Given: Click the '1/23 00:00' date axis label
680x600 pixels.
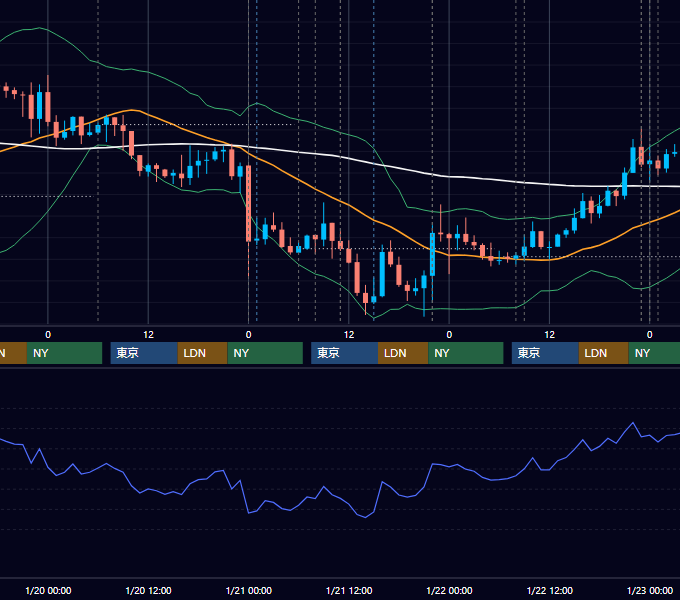Looking at the screenshot, I should pos(650,590).
